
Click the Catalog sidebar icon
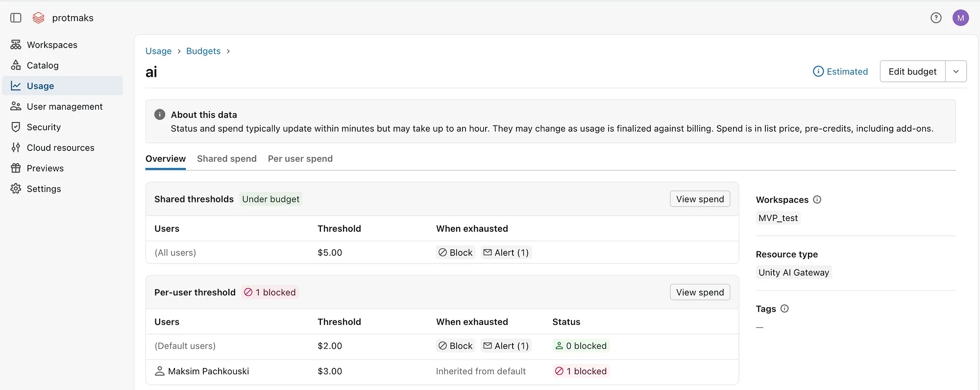click(16, 65)
